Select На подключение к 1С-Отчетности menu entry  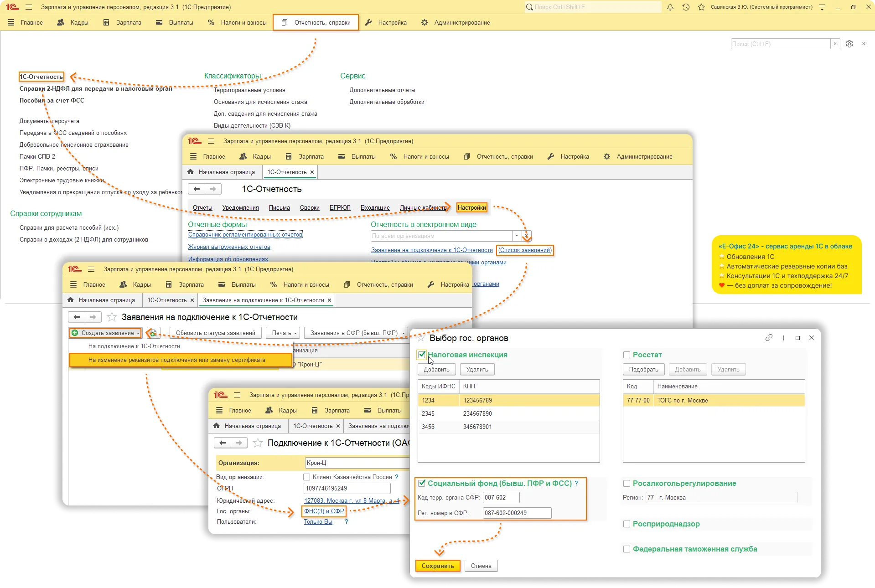180,346
